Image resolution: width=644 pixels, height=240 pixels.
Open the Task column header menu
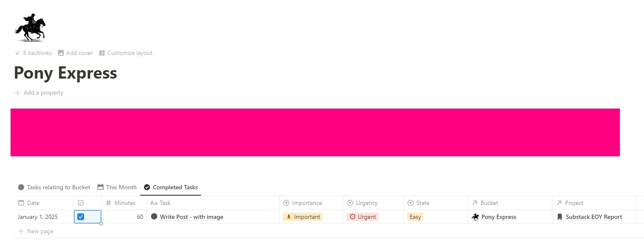[x=213, y=203]
